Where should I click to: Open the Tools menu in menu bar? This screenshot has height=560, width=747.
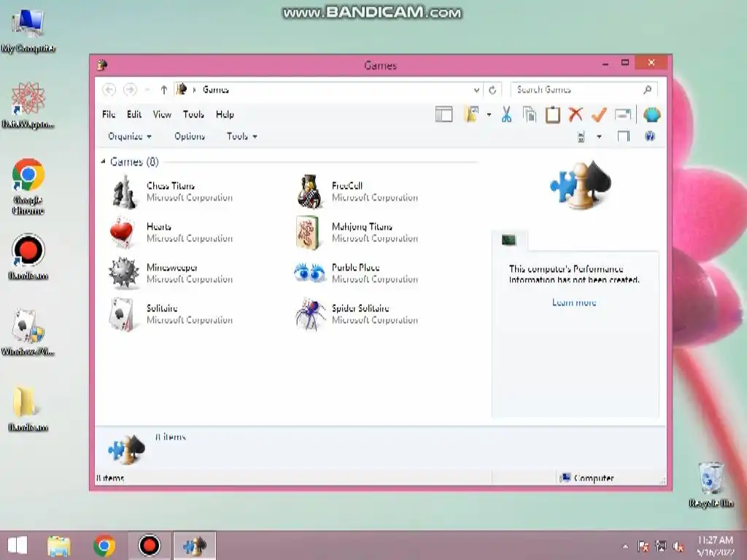coord(193,114)
